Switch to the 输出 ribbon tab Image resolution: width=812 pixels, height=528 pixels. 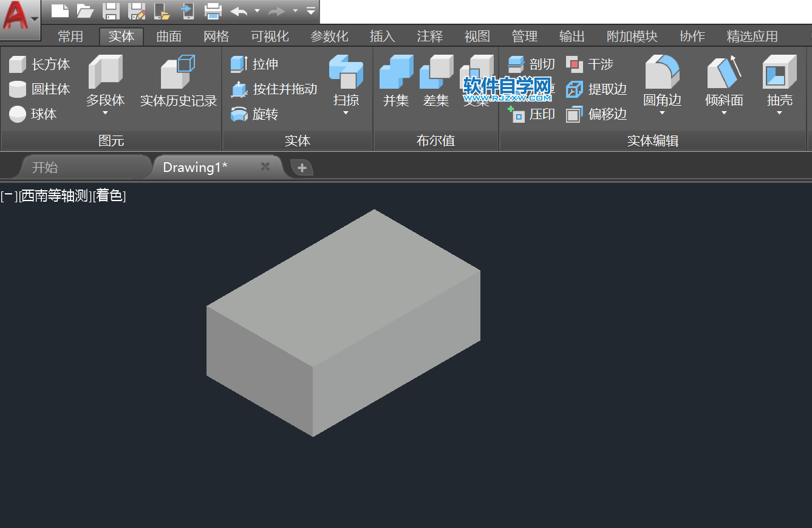click(572, 36)
